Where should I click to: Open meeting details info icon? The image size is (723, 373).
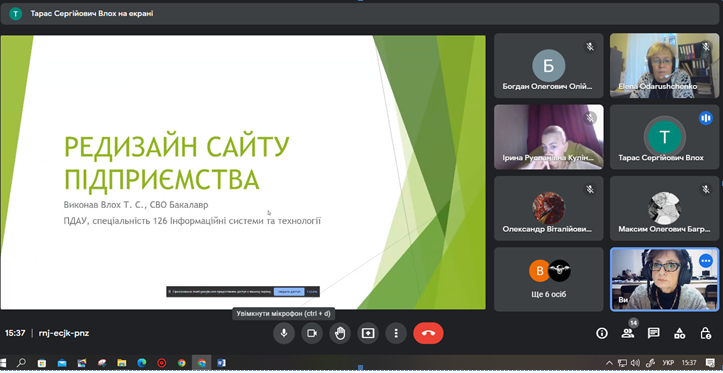point(602,333)
